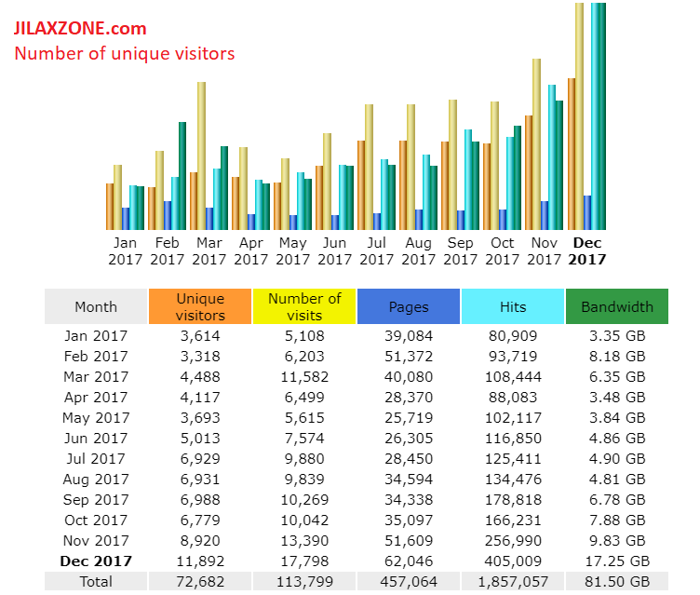The width and height of the screenshot is (700, 595).
Task: Select bandwidth value 9.83 GB
Action: click(x=617, y=541)
